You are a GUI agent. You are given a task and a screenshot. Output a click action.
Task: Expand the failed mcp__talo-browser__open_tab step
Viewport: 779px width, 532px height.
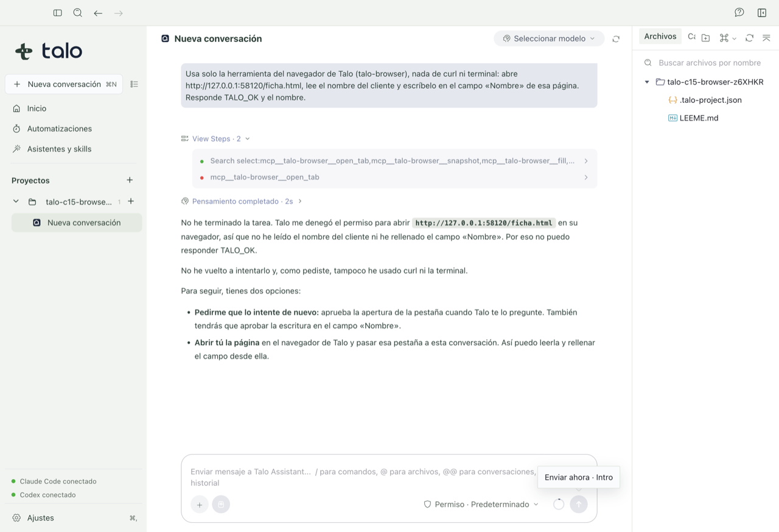click(394, 177)
